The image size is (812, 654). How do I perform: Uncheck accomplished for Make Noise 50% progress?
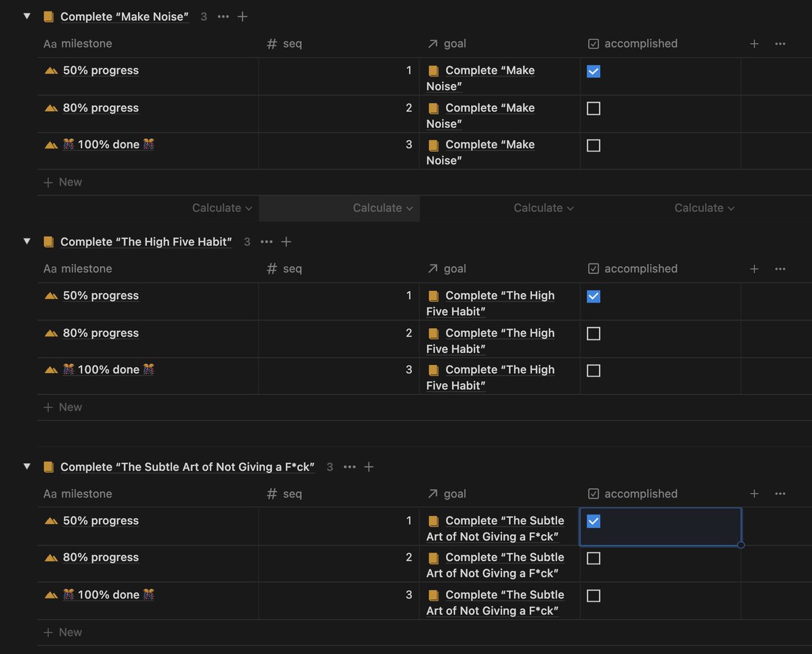(x=593, y=71)
